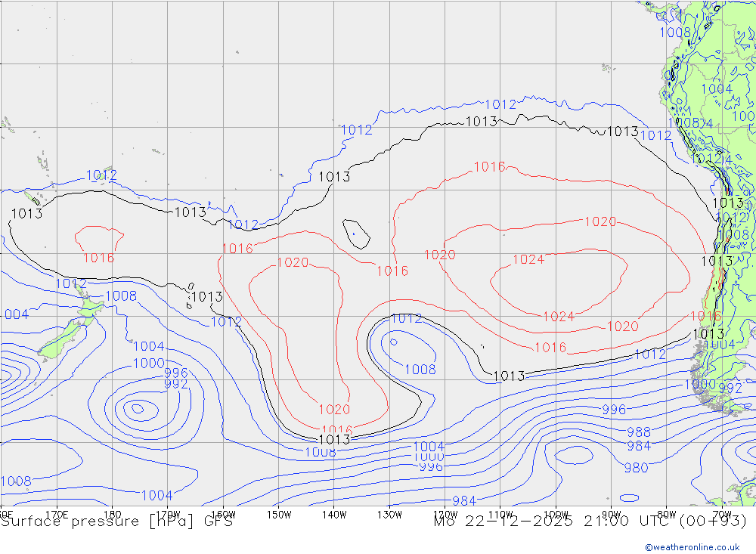756x554 pixels.
Task: Click the 90W longitude label
Action: pos(612,515)
